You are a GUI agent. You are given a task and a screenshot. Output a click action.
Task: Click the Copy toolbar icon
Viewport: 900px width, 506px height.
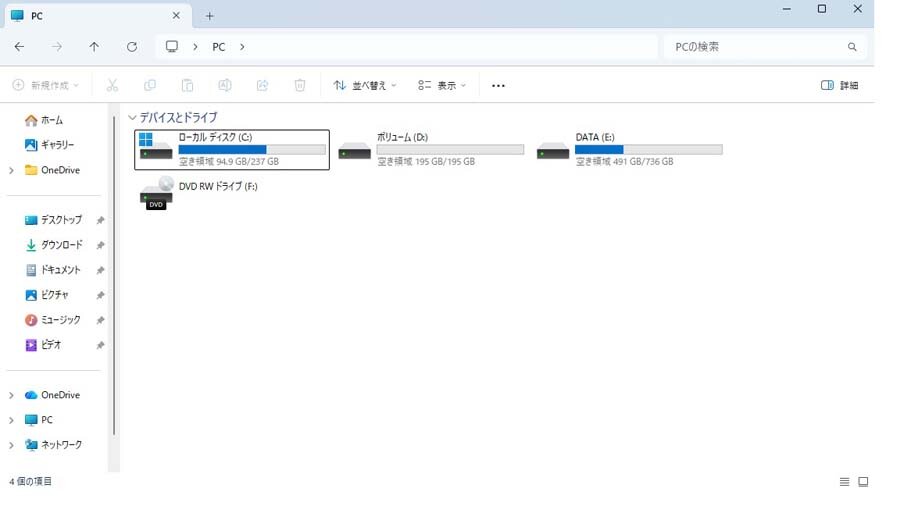coord(150,85)
